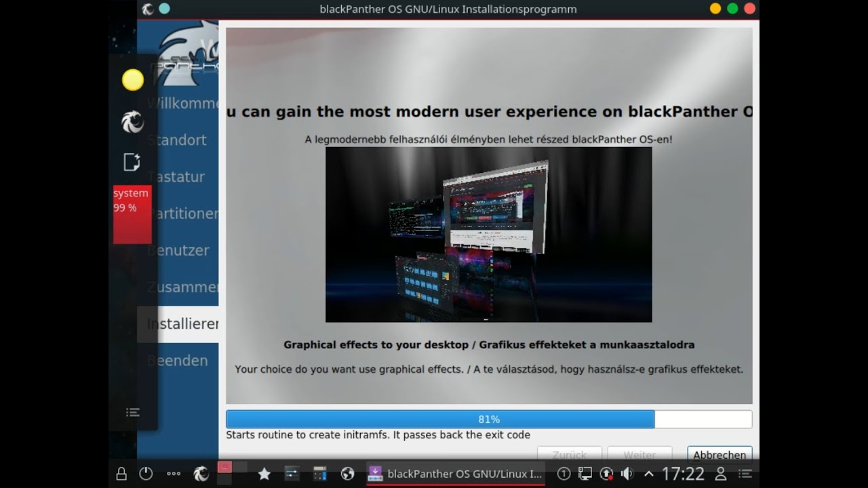Click the lock screen icon in the taskbar
The height and width of the screenshot is (488, 868).
point(121,474)
